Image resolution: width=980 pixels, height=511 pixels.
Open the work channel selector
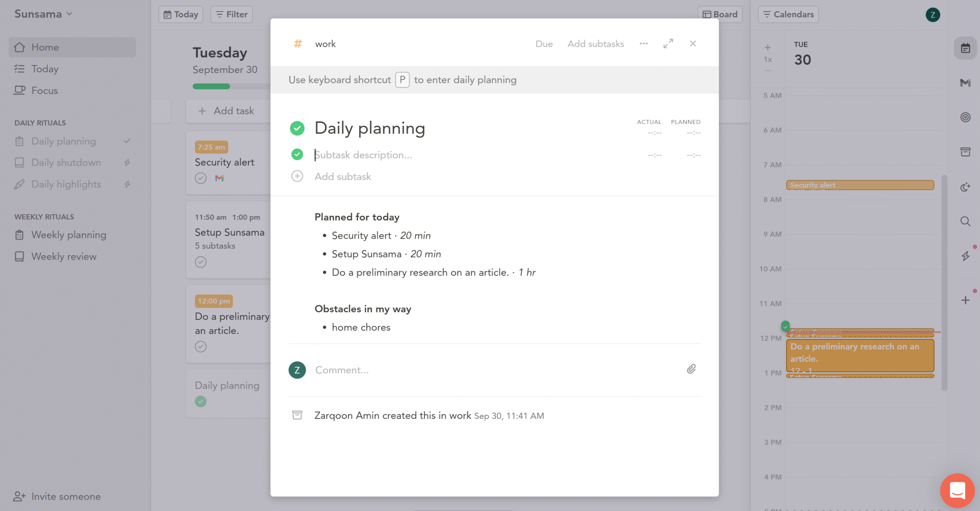[x=325, y=44]
